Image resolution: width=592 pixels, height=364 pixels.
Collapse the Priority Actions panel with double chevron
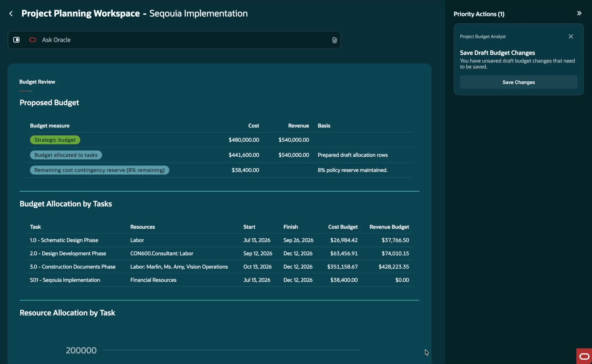click(x=579, y=13)
